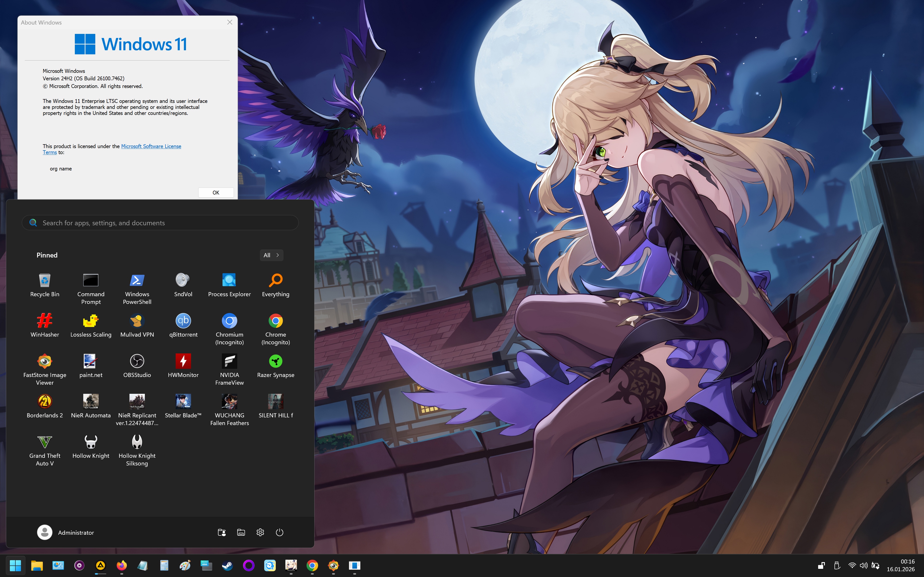
Task: Open power options menu
Action: [280, 532]
